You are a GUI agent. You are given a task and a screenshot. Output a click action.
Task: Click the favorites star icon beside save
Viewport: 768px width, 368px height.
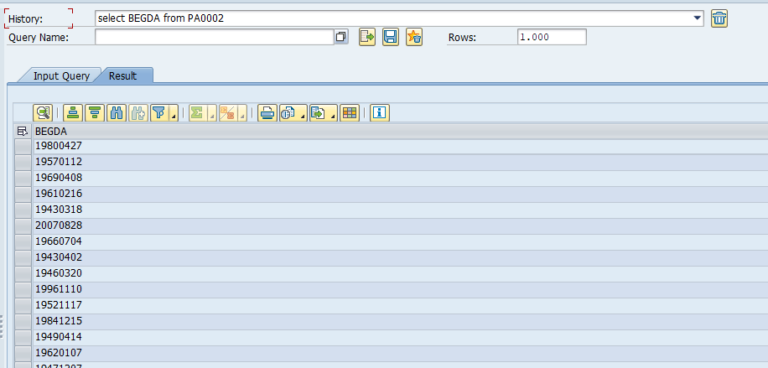tap(414, 37)
